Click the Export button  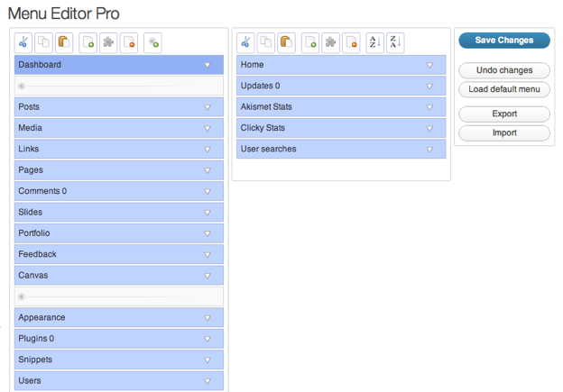click(503, 114)
